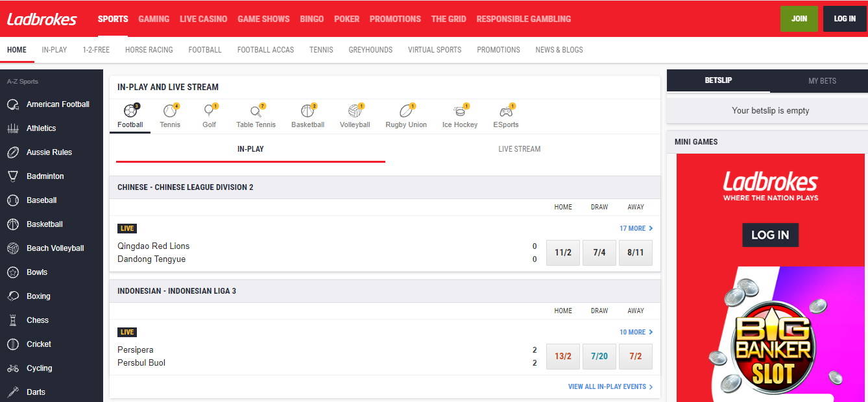Expand 17 More markets for Qingdao match
The width and height of the screenshot is (868, 402).
tap(636, 228)
